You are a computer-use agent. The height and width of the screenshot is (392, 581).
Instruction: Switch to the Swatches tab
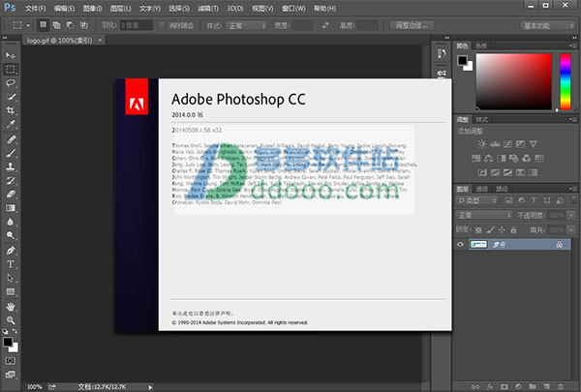tap(481, 45)
